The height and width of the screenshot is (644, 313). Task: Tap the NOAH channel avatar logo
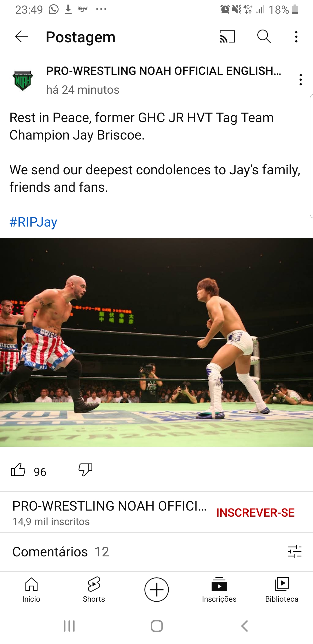coord(23,80)
